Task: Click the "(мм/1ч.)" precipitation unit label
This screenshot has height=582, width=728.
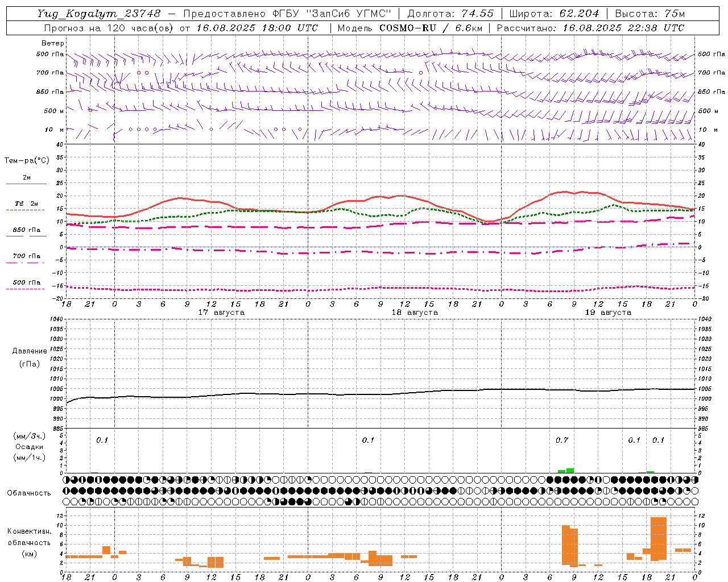Action: tap(30, 458)
